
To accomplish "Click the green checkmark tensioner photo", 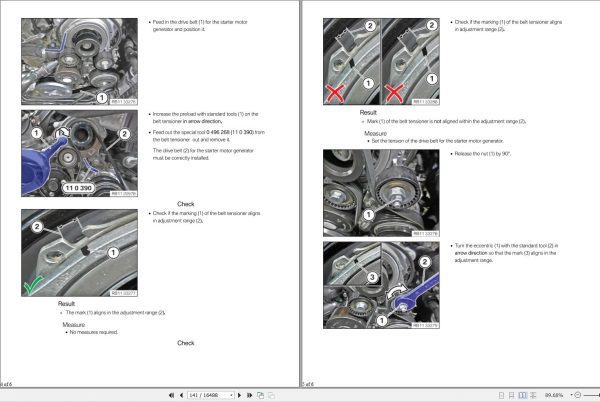I will (x=80, y=253).
